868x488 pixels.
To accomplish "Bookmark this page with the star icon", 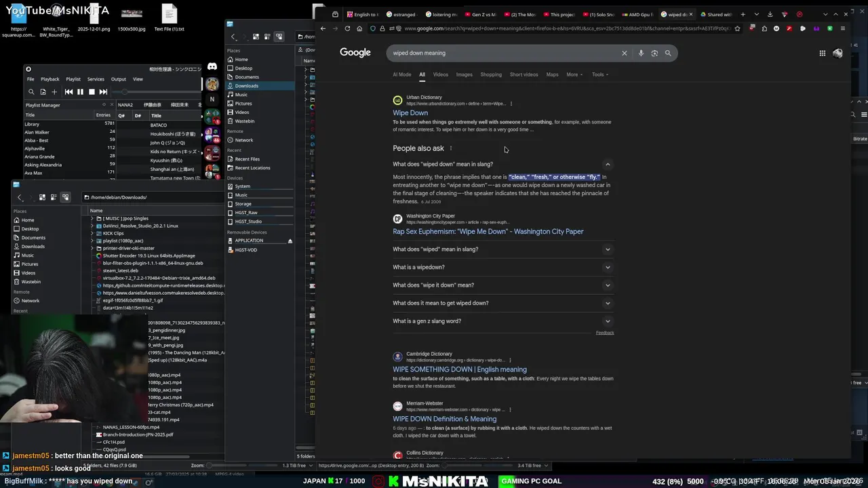I will click(x=737, y=28).
